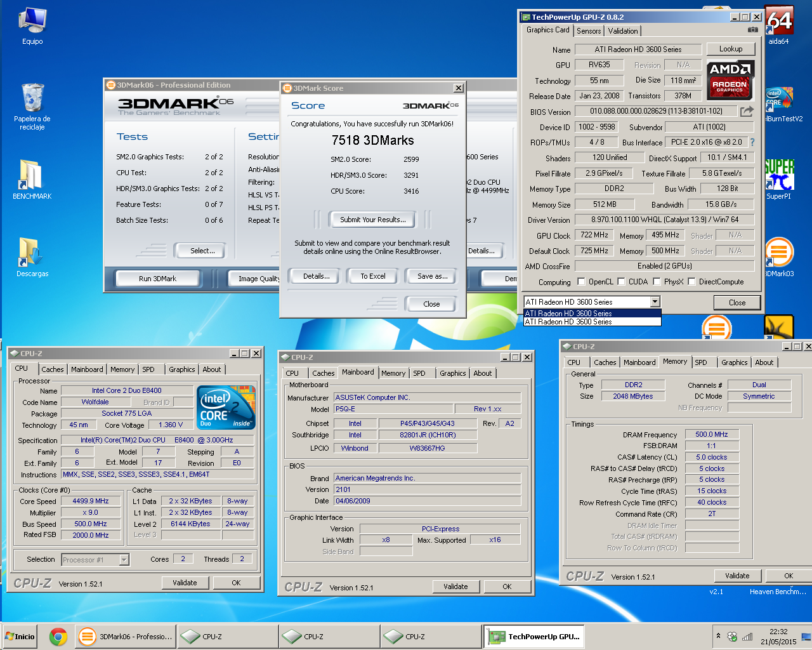Open the GPU selection dropdown in GPU-Z
Viewport: 812px width, 650px height.
click(655, 302)
